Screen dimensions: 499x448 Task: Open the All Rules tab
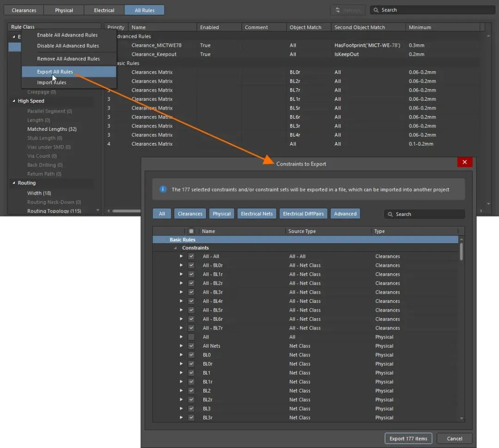pyautogui.click(x=145, y=10)
